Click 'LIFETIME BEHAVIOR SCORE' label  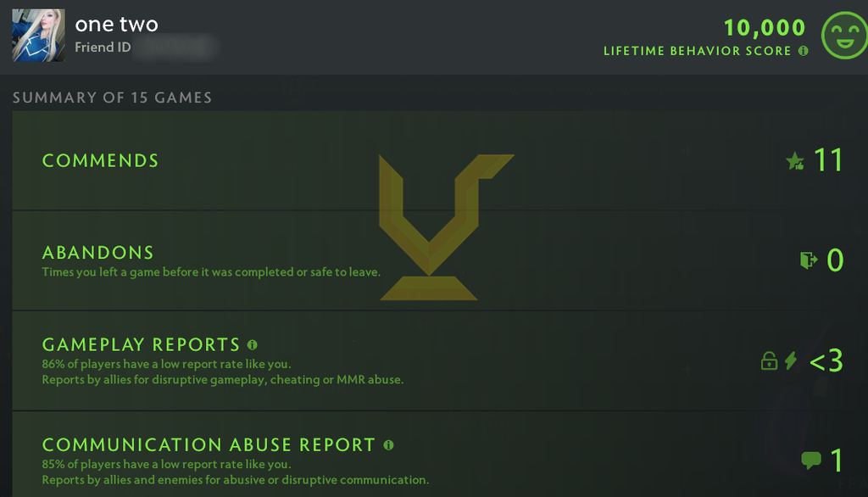(698, 51)
